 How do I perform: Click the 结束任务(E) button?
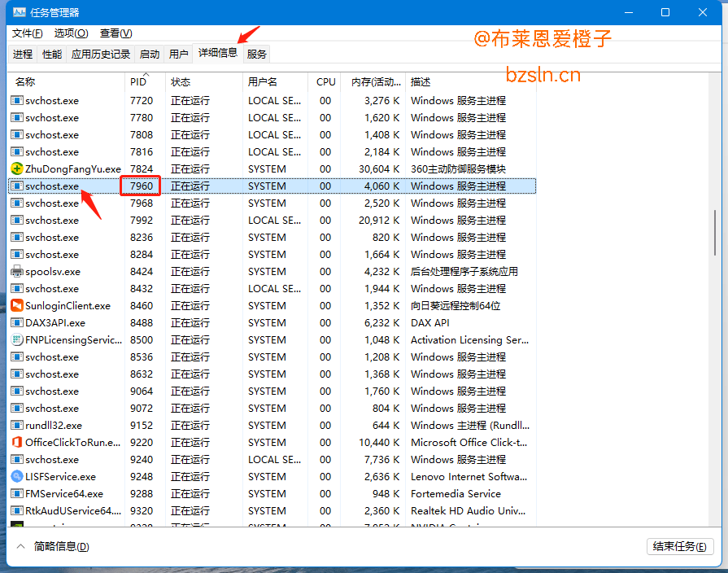coord(679,546)
